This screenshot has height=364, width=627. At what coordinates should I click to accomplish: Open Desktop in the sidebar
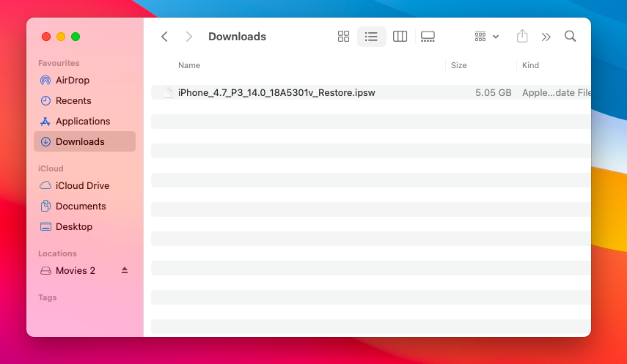point(84,226)
